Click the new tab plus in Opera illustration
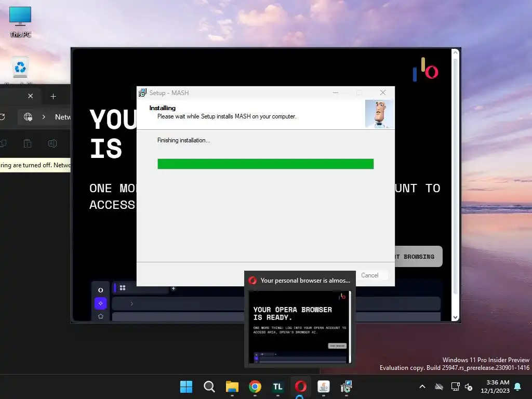Screen dimensions: 532x399 tap(174, 288)
